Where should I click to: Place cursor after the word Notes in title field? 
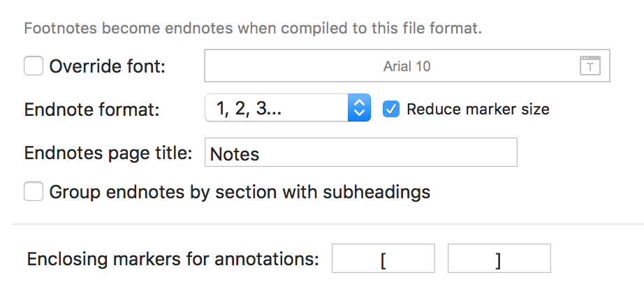[x=261, y=154]
